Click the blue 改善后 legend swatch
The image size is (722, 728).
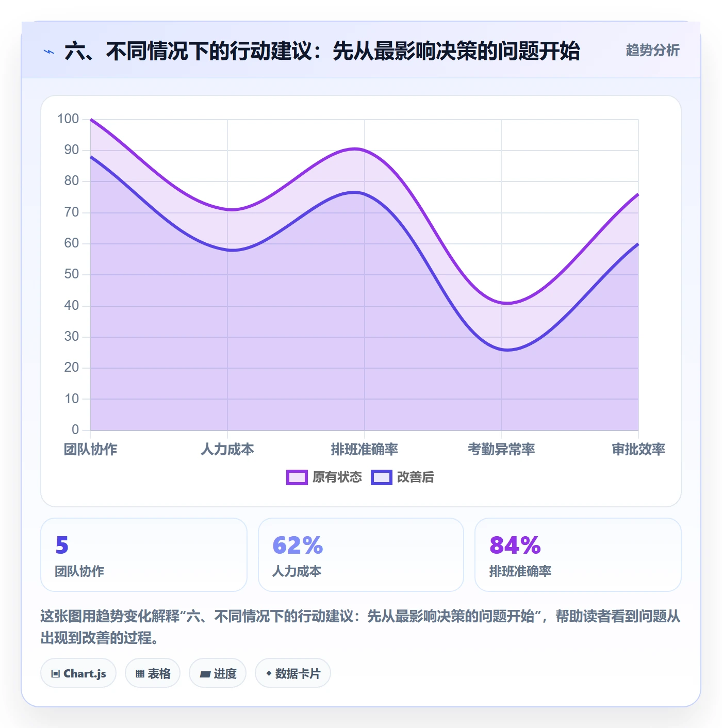(382, 477)
